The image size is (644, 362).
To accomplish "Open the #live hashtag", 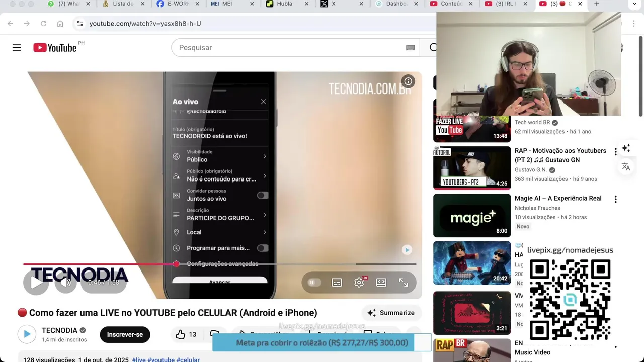I will 139,360.
